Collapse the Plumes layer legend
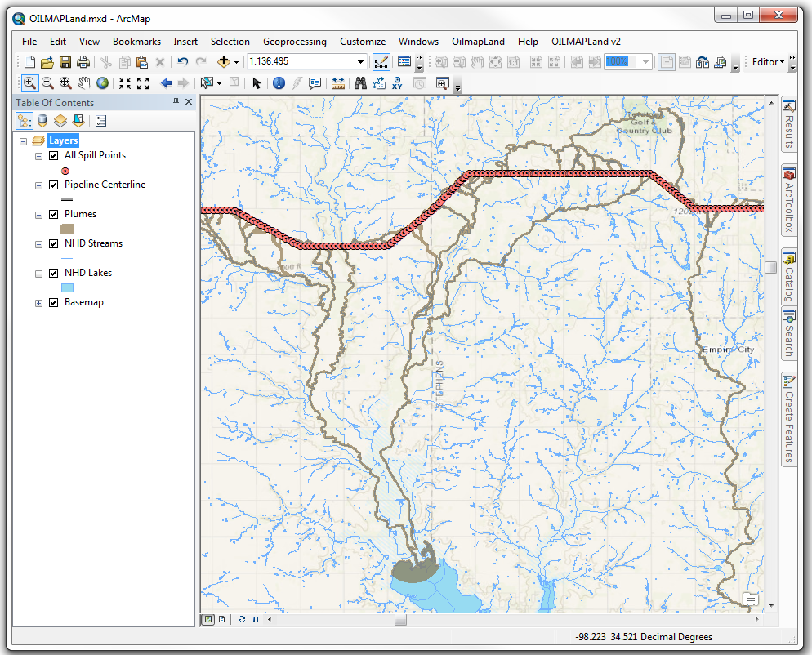The width and height of the screenshot is (812, 655). (x=38, y=215)
